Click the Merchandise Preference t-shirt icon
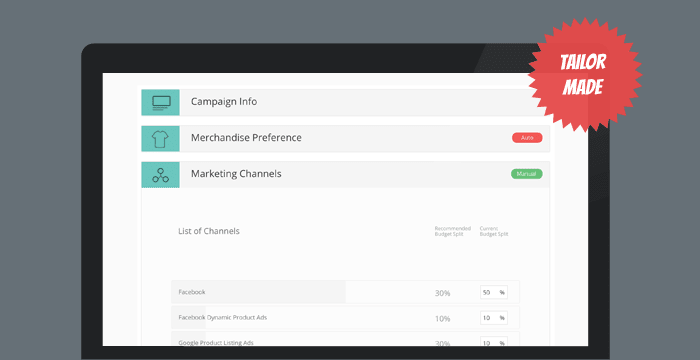700x360 pixels. pyautogui.click(x=161, y=138)
